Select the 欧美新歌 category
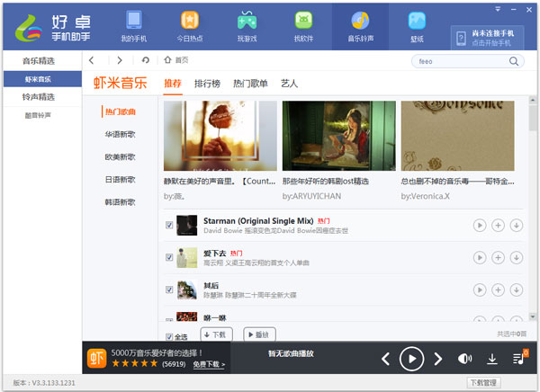The height and width of the screenshot is (392, 540). (121, 157)
